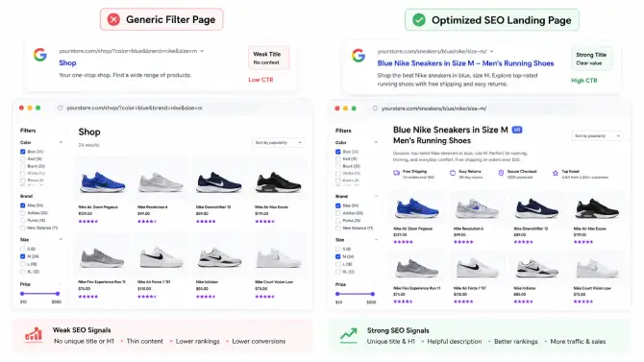The height and width of the screenshot is (362, 644).
Task: Click the Weak Title badge
Action: click(268, 58)
